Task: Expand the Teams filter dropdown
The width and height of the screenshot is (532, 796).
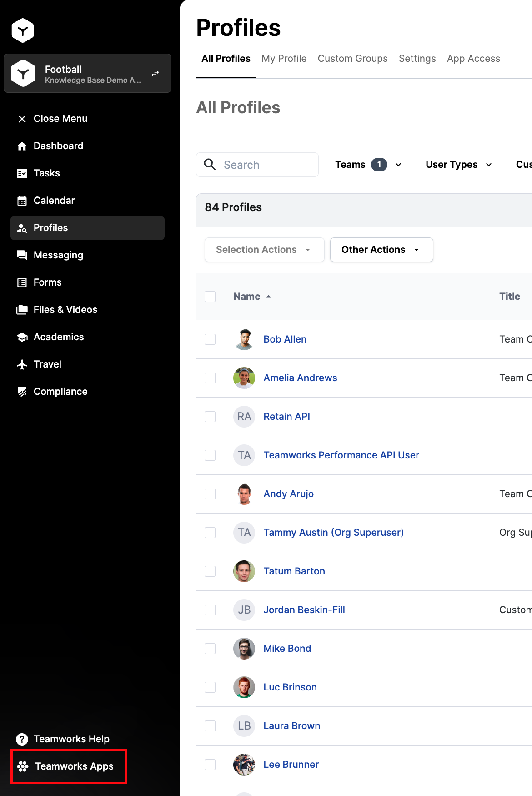Action: click(368, 165)
